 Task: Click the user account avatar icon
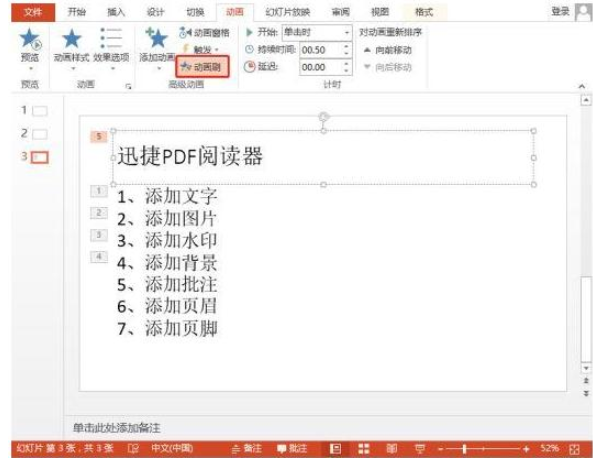point(583,12)
